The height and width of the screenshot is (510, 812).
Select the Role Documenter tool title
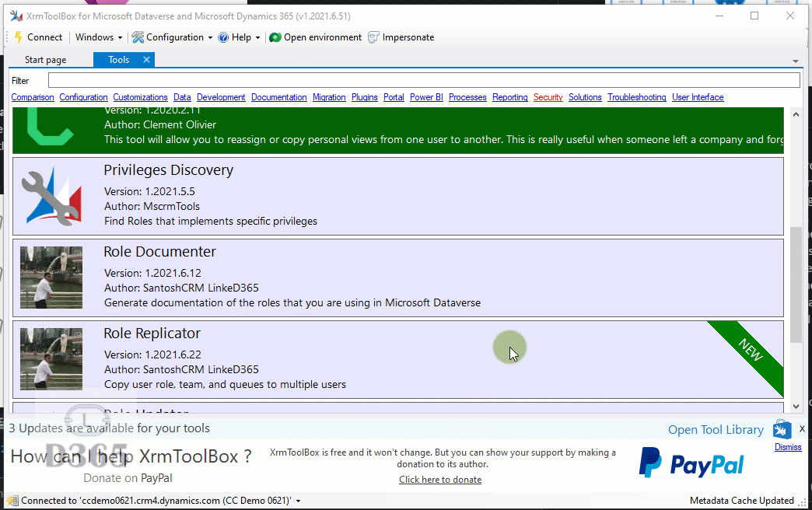(159, 252)
